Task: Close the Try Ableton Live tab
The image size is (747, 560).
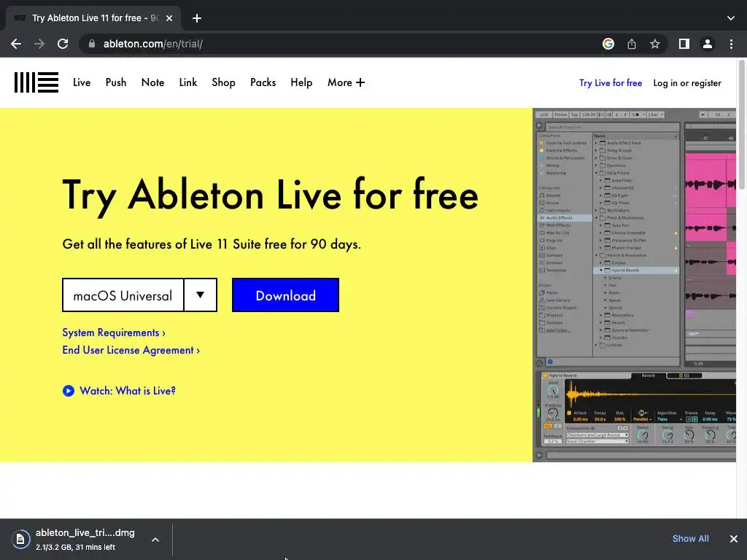Action: click(x=169, y=18)
